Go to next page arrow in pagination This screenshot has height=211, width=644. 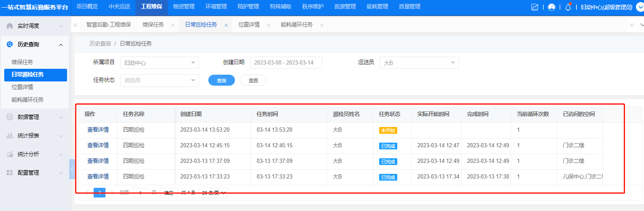click(112, 193)
